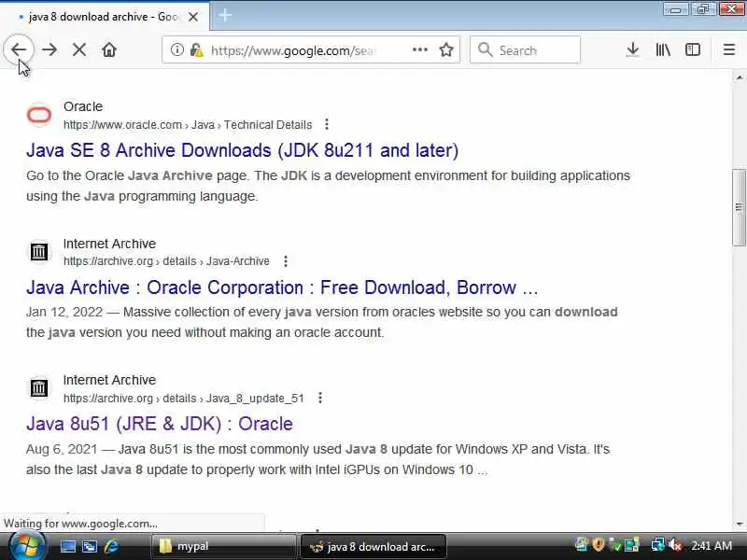Open the Library bookmarks icon
This screenshot has height=560, width=747.
pyautogui.click(x=663, y=49)
